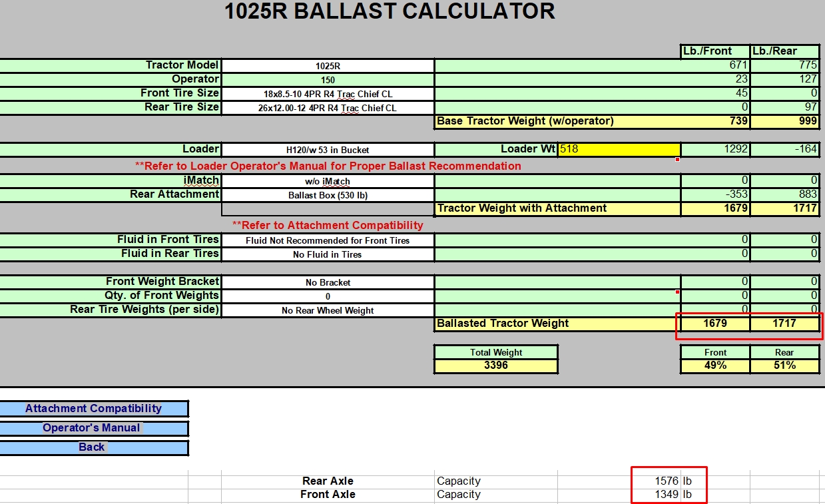Click the Ballasted Tractor Weight front value 1679

(715, 324)
